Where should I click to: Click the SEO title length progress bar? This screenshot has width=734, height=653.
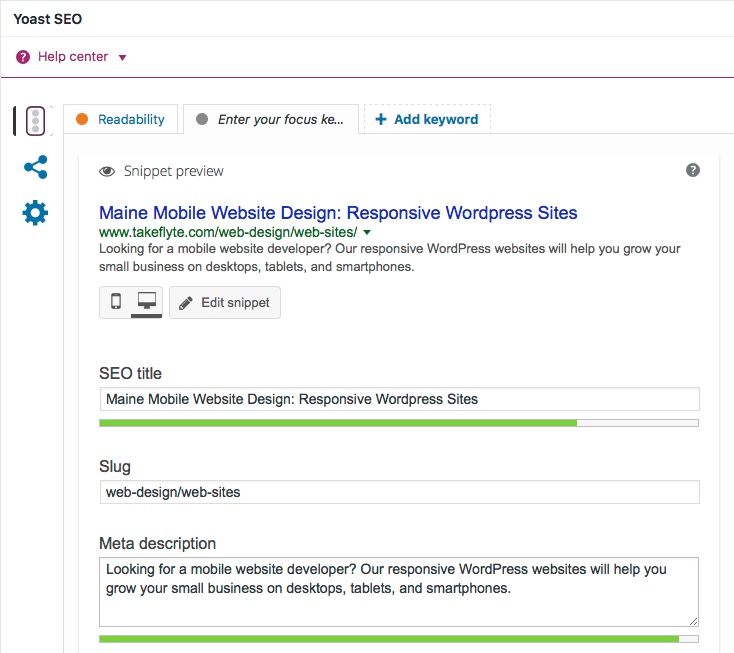tap(399, 423)
